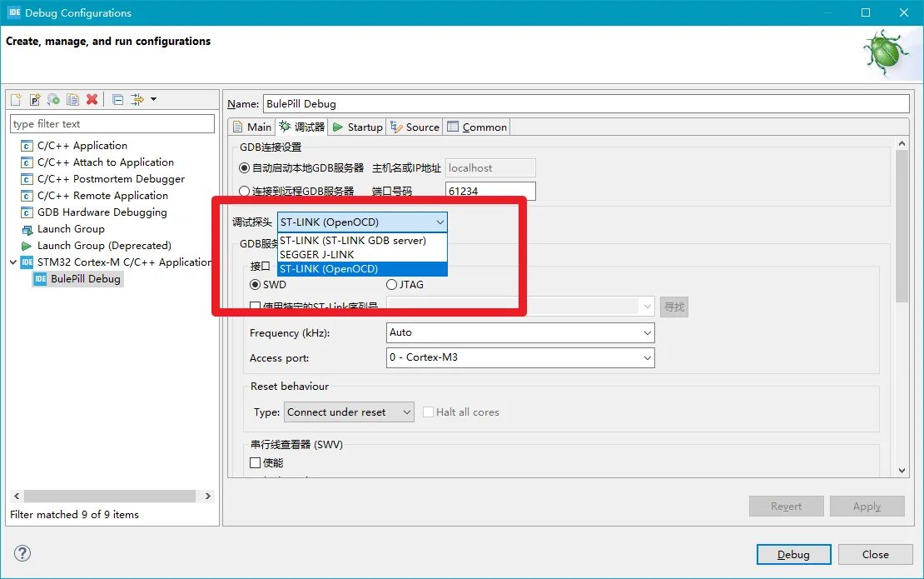Click the IDE icon in the title bar

tap(14, 12)
